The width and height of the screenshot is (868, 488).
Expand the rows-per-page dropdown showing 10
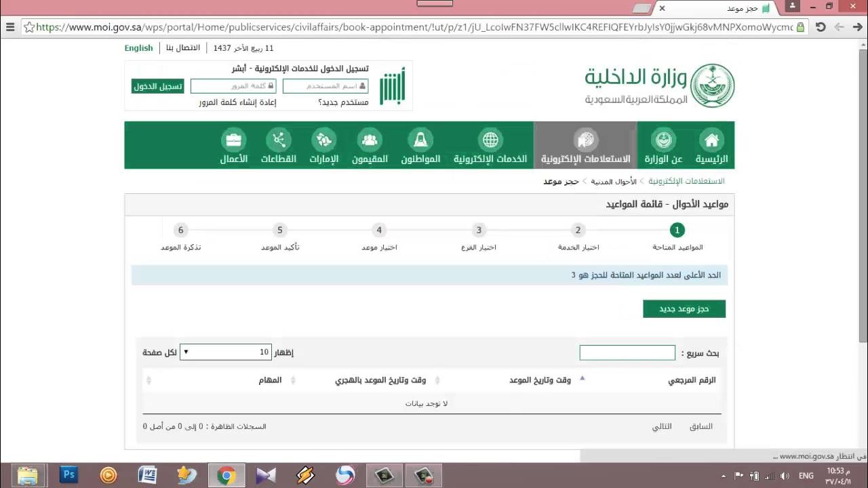pyautogui.click(x=225, y=352)
